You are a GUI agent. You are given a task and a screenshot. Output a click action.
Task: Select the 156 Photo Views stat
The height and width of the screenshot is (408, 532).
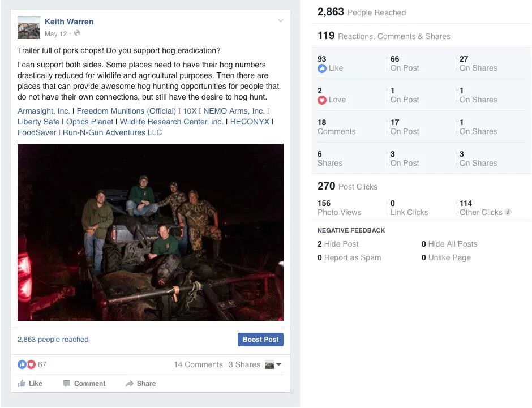click(339, 208)
